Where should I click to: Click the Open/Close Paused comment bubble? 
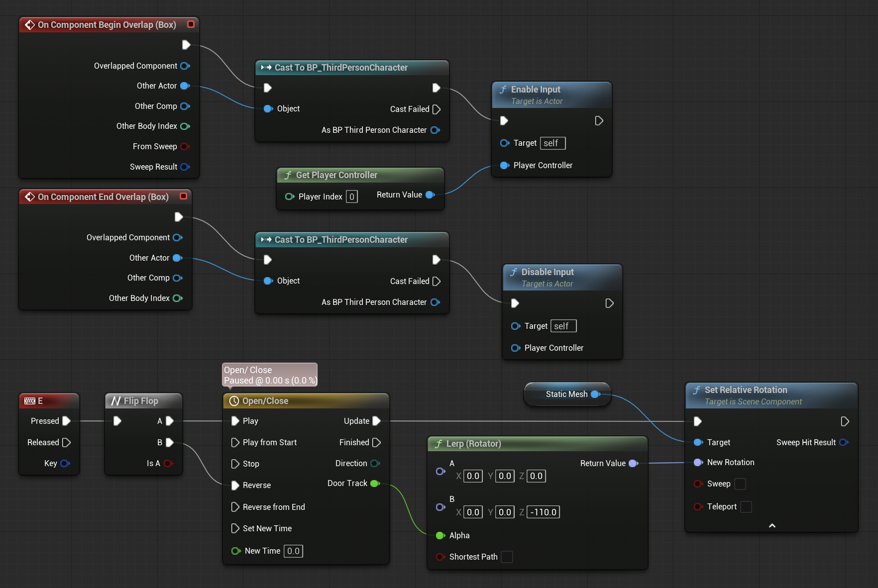coord(269,375)
